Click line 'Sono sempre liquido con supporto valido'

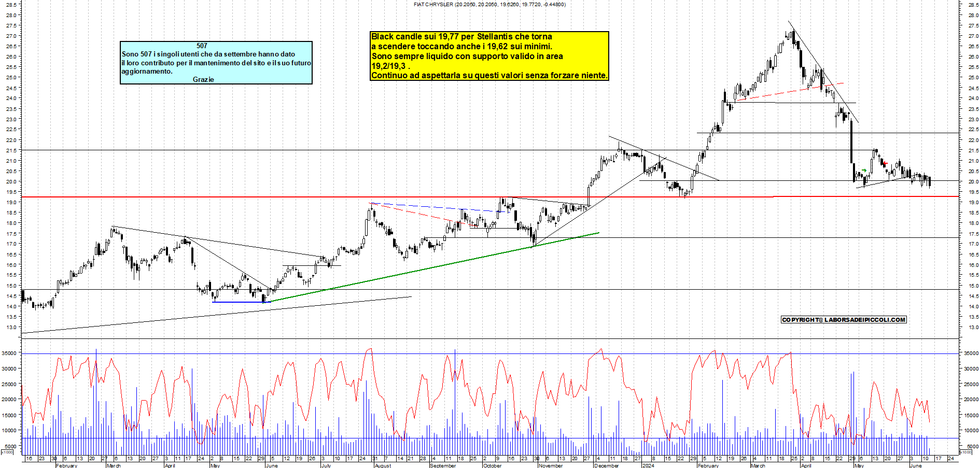467,56
